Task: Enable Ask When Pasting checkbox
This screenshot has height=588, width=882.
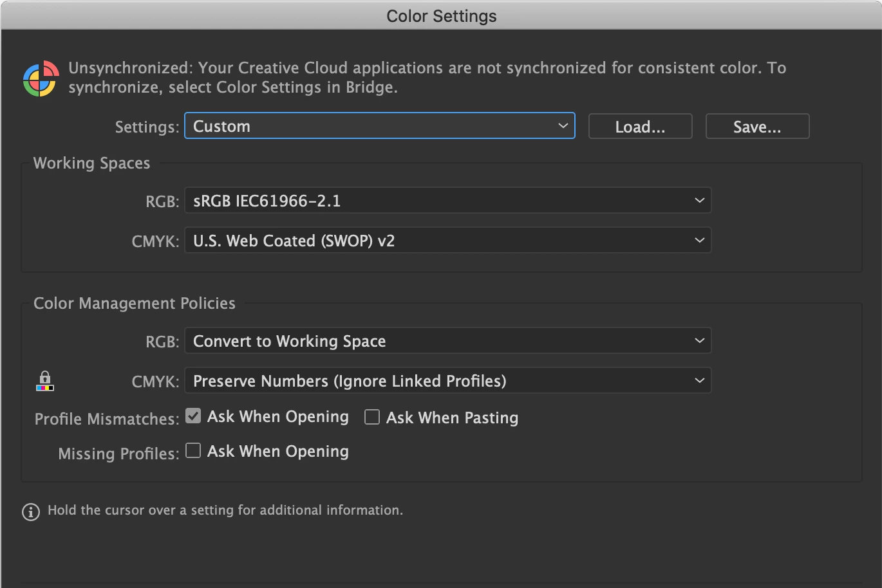Action: click(x=372, y=418)
